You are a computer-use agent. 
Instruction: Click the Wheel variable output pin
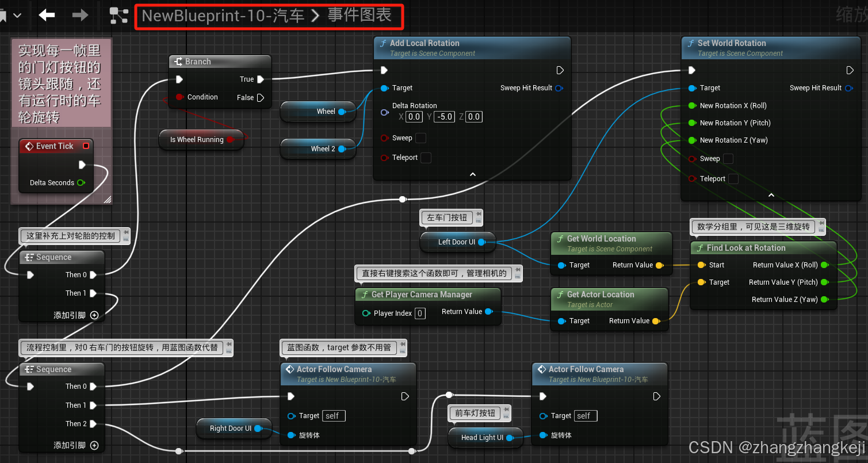pyautogui.click(x=342, y=112)
